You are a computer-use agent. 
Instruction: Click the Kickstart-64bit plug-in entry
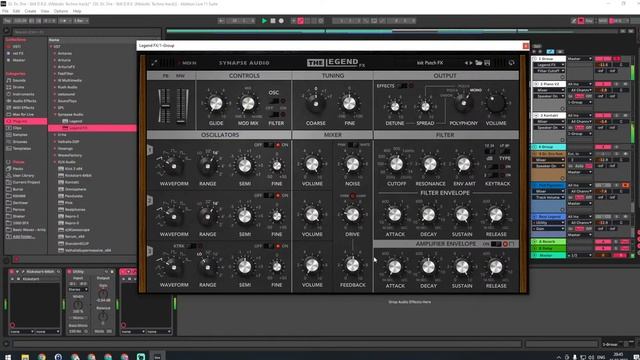pos(78,176)
